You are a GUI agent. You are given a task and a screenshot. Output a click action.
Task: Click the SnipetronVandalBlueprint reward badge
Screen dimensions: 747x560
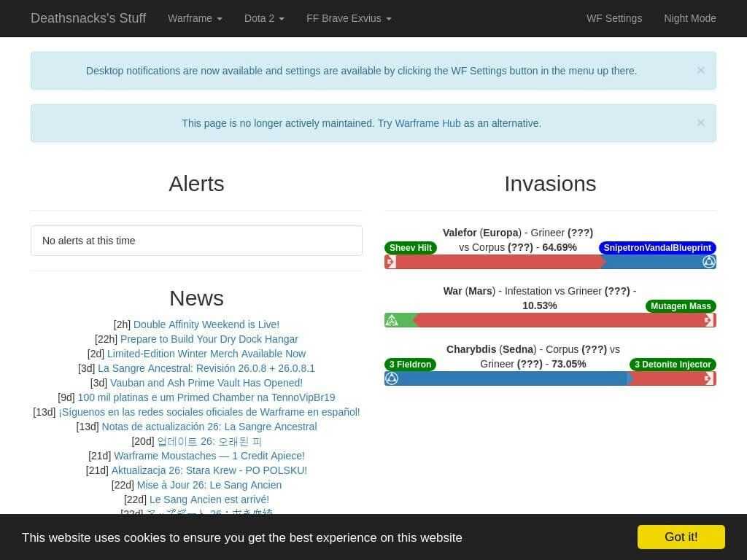tap(657, 248)
